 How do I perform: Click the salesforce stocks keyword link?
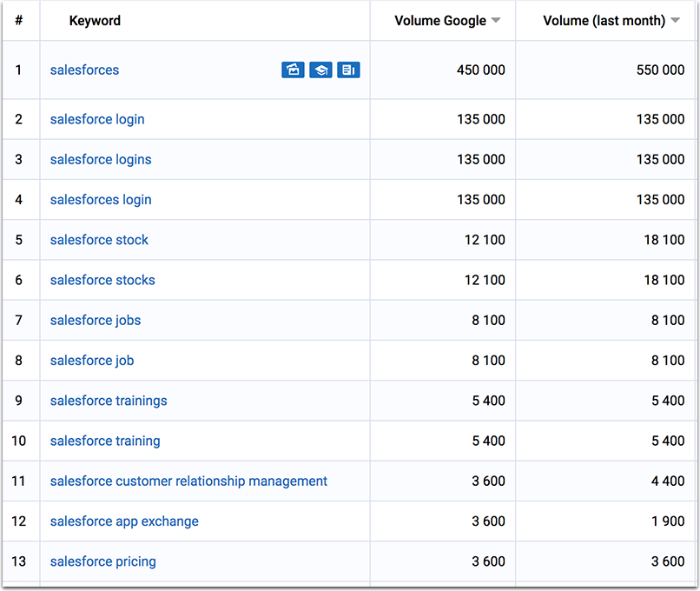click(x=102, y=280)
